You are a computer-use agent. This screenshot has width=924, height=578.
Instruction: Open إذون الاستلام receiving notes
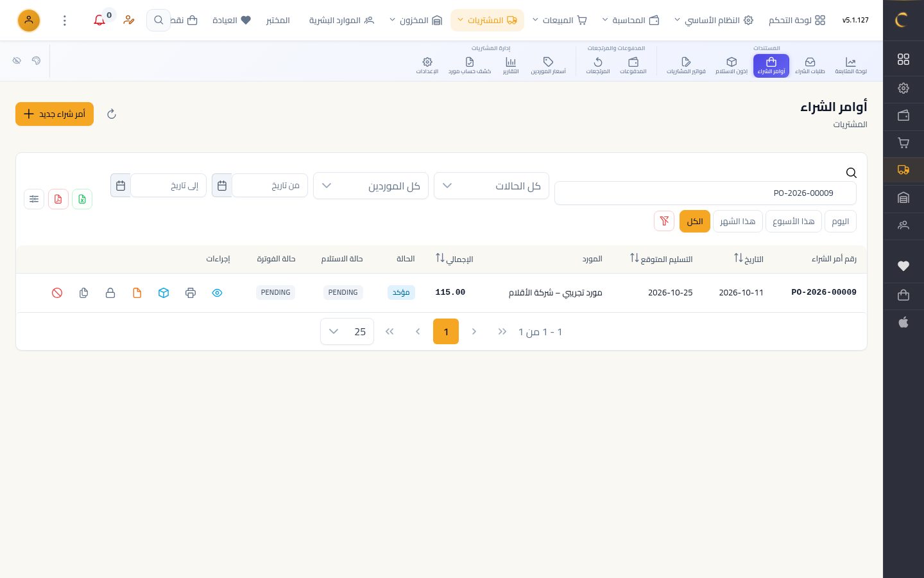[x=732, y=66]
